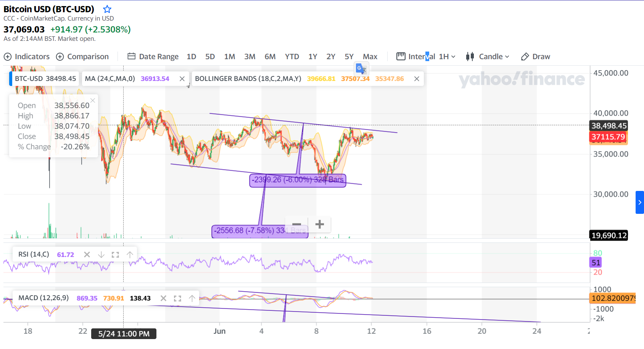Image resolution: width=644 pixels, height=349 pixels.
Task: Maximize the MACD panel
Action: (177, 298)
